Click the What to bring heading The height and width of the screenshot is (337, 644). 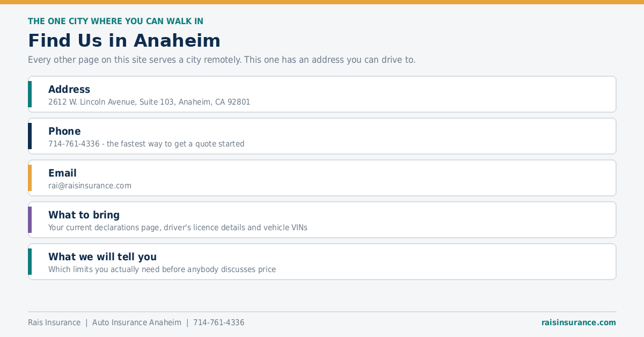(84, 215)
